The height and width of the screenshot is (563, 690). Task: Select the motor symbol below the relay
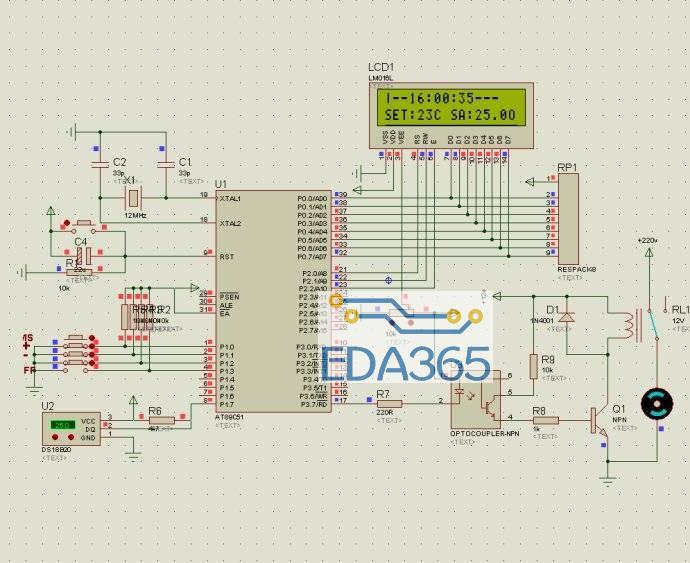(657, 404)
